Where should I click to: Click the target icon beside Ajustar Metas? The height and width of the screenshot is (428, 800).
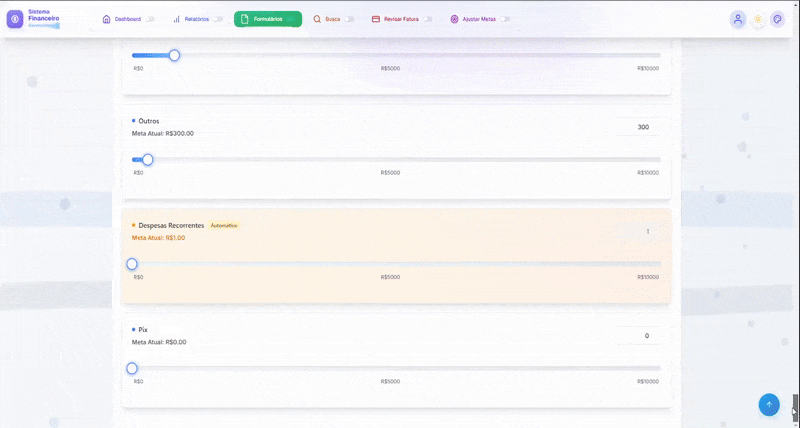click(x=454, y=19)
